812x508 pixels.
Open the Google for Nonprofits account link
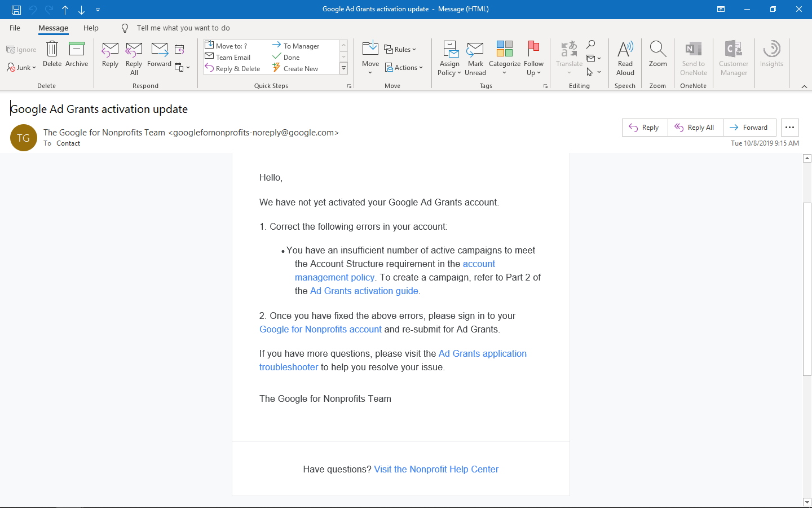[320, 329]
